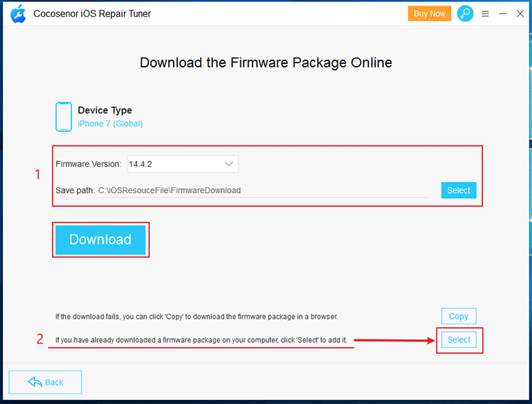Click the 'Download the Firmware Package Online' heading
Screen dimensions: 532x404
click(266, 62)
